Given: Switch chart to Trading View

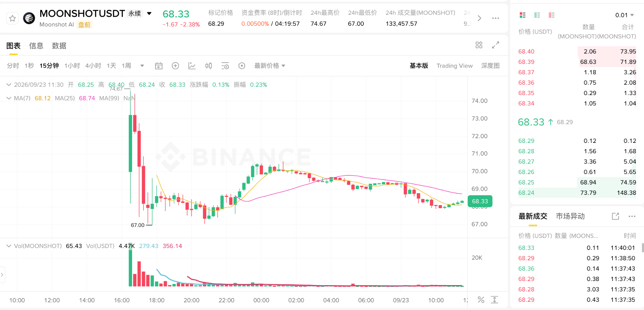Looking at the screenshot, I should pyautogui.click(x=454, y=66).
